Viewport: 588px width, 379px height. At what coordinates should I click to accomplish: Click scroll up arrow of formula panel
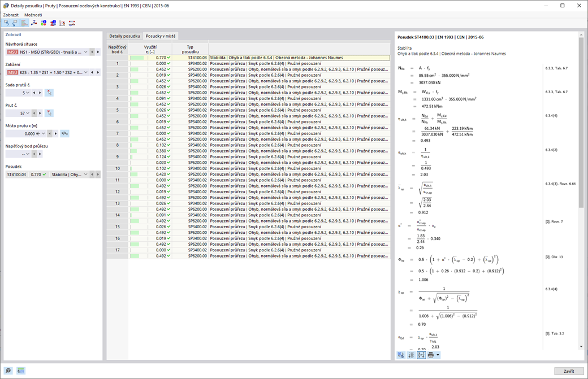tap(581, 35)
